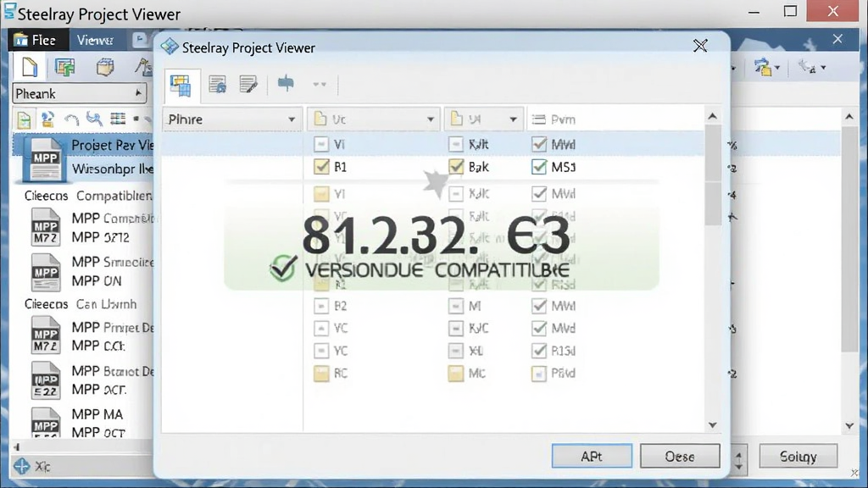868x488 pixels.
Task: Click the dialog scrollbar up arrow
Action: (x=712, y=116)
